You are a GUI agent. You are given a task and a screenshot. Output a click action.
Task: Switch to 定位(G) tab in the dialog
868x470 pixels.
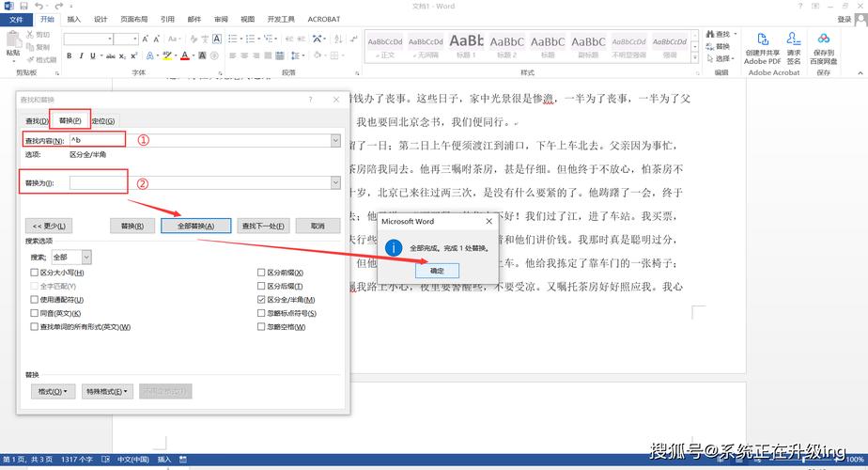[x=103, y=121]
